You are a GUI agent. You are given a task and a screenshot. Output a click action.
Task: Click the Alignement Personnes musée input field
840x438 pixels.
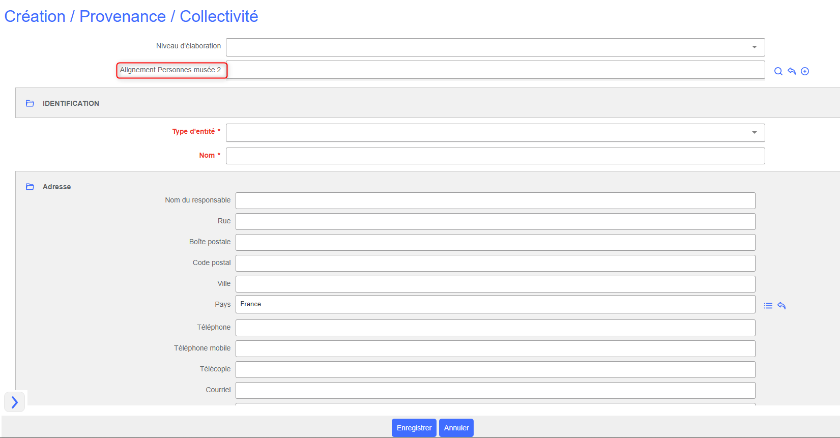point(495,70)
